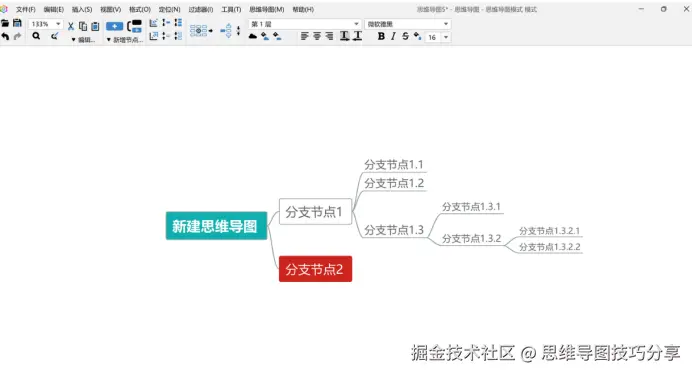The image size is (692, 374).
Task: Click the paint bucket beside strikethrough
Action: [417, 36]
